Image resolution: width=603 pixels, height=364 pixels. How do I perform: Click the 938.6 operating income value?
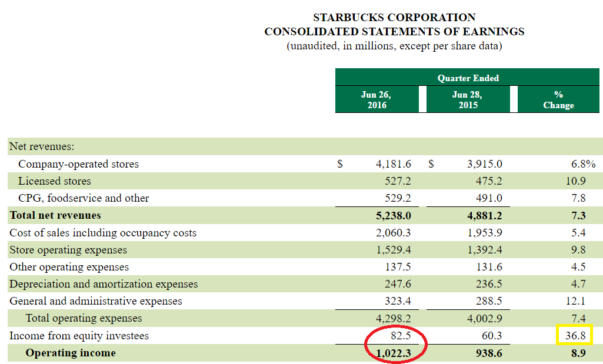coord(489,353)
